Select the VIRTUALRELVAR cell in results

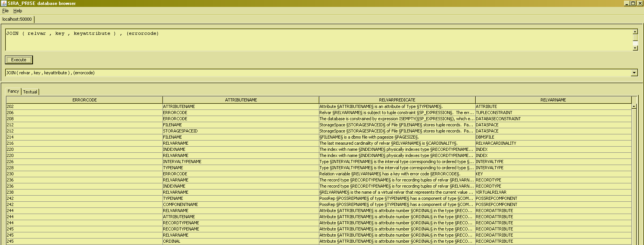pos(491,192)
